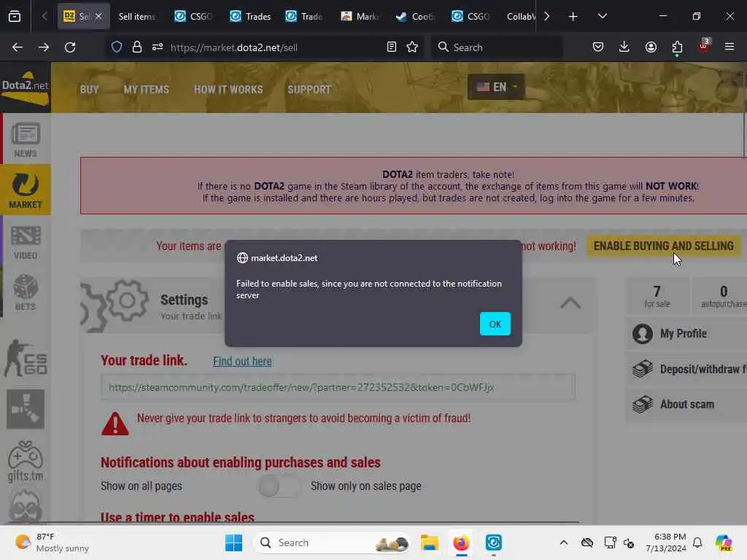
Task: Open MY ITEMS menu
Action: (146, 90)
